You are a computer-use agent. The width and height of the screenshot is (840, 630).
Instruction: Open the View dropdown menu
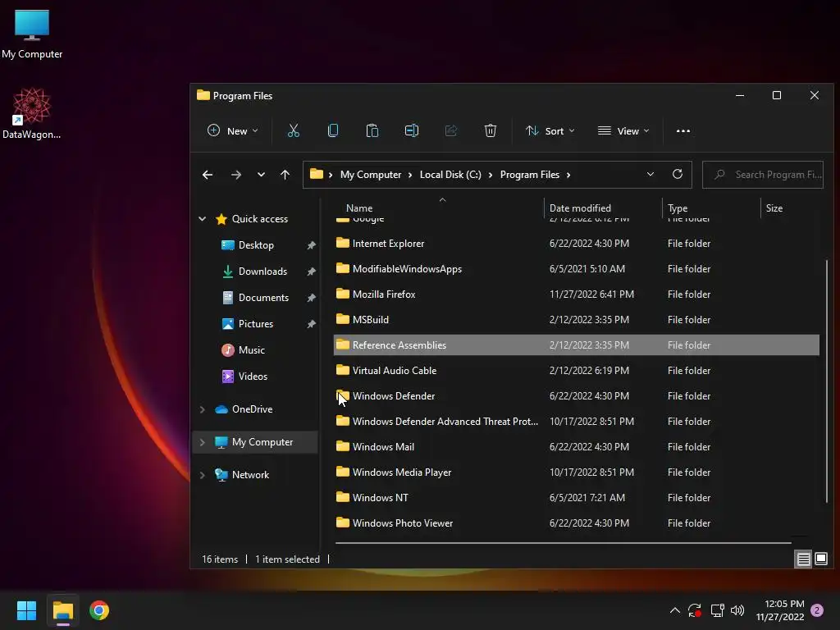(x=623, y=130)
